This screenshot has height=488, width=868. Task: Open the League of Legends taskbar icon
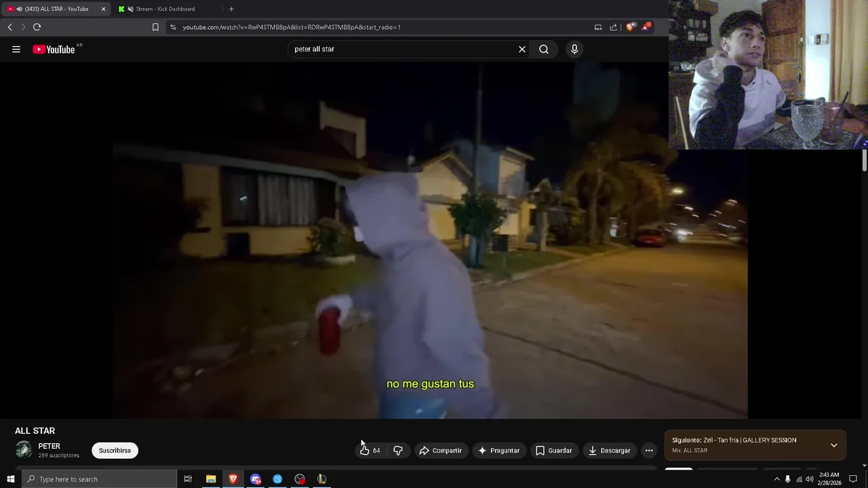pos(322,479)
